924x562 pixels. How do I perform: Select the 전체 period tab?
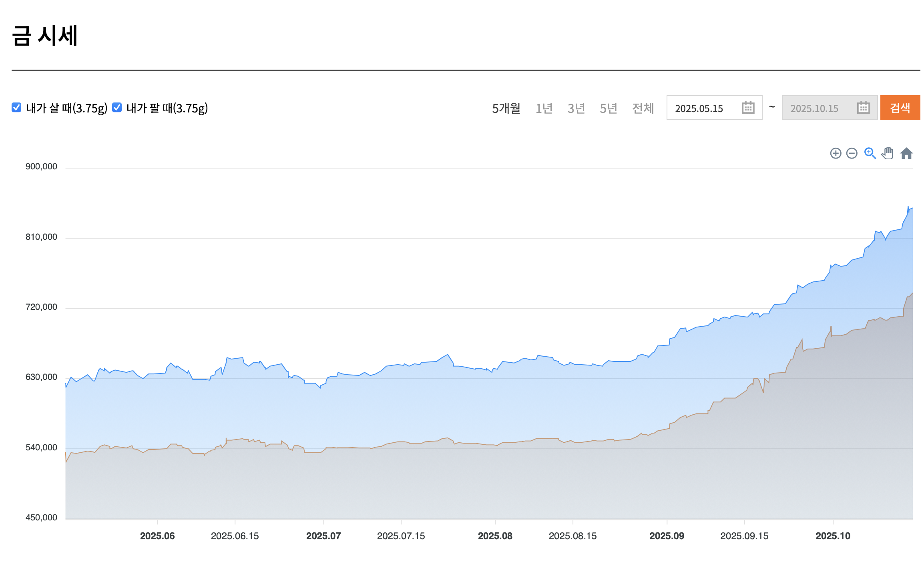click(643, 108)
